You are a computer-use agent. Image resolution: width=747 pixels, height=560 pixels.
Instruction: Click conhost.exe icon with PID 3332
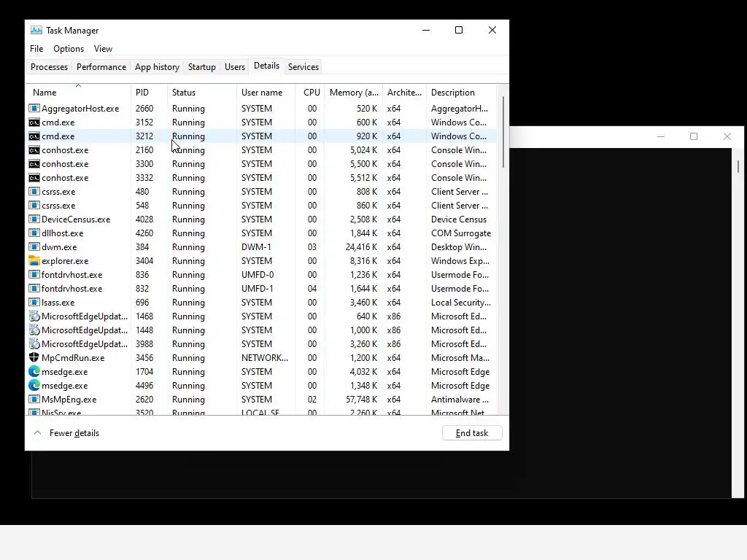coord(34,178)
